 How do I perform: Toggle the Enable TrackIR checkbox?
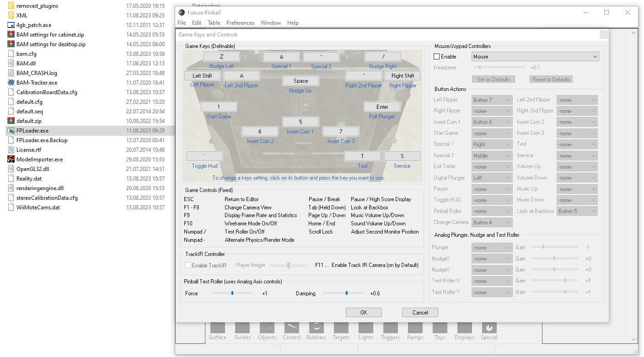(188, 265)
